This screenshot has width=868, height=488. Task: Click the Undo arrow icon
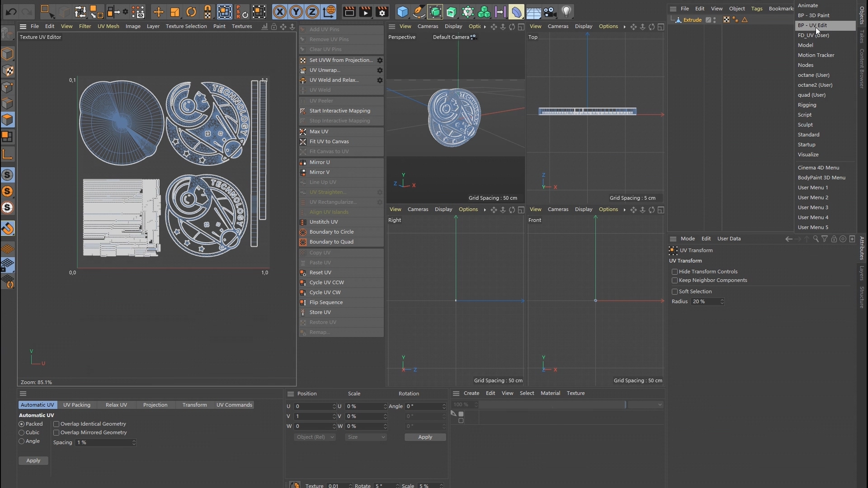(11, 11)
